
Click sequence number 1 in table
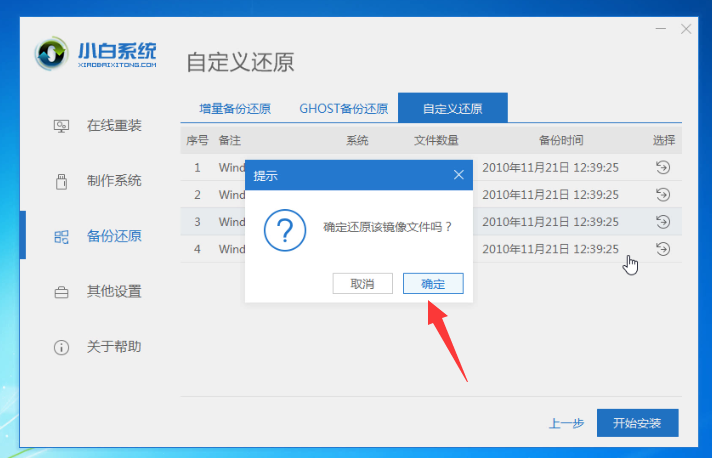point(197,168)
